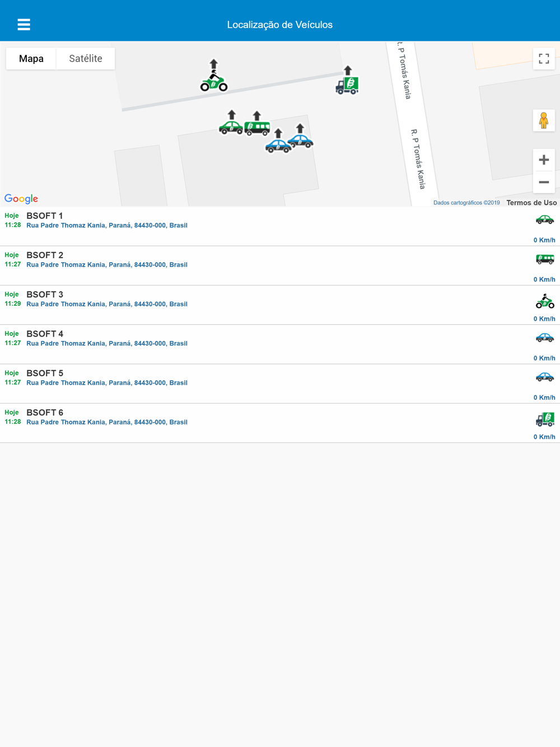Click the green truck marker on map
Image resolution: width=560 pixels, height=747 pixels.
point(347,86)
